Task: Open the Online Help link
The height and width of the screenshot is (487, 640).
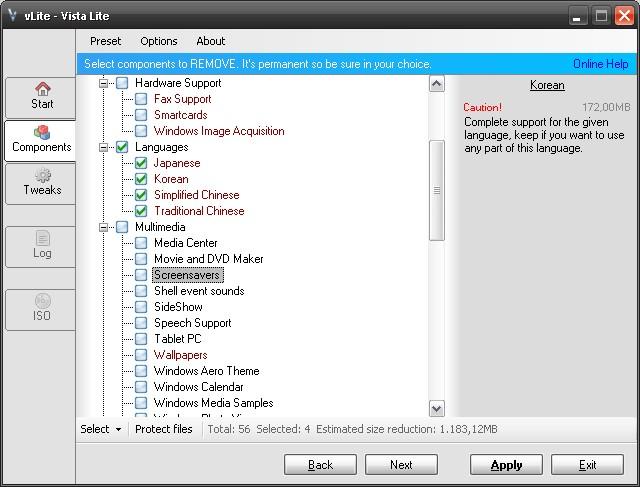Action: 600,64
